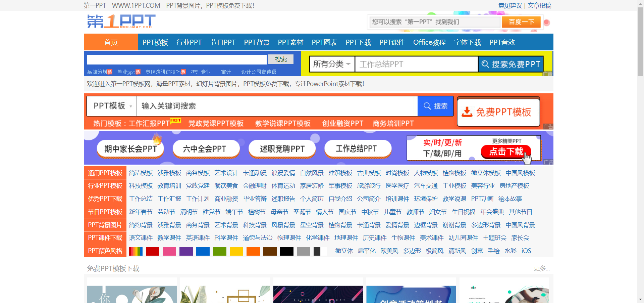This screenshot has height=303, width=644.
Task: Open the 行业PPT navigation item
Action: 189,42
